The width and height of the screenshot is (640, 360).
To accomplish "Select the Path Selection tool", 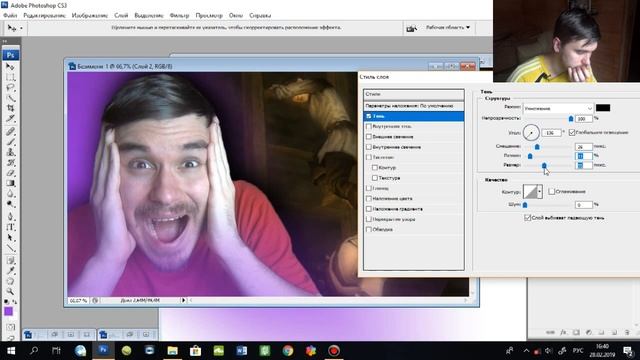I will coord(10,237).
